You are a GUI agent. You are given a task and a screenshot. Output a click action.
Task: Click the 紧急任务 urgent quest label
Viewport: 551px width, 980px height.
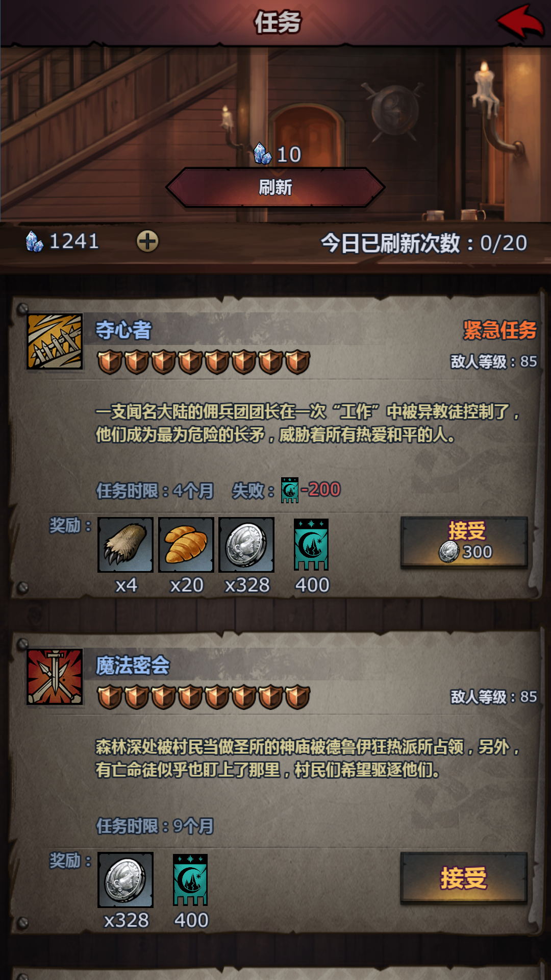pyautogui.click(x=499, y=330)
